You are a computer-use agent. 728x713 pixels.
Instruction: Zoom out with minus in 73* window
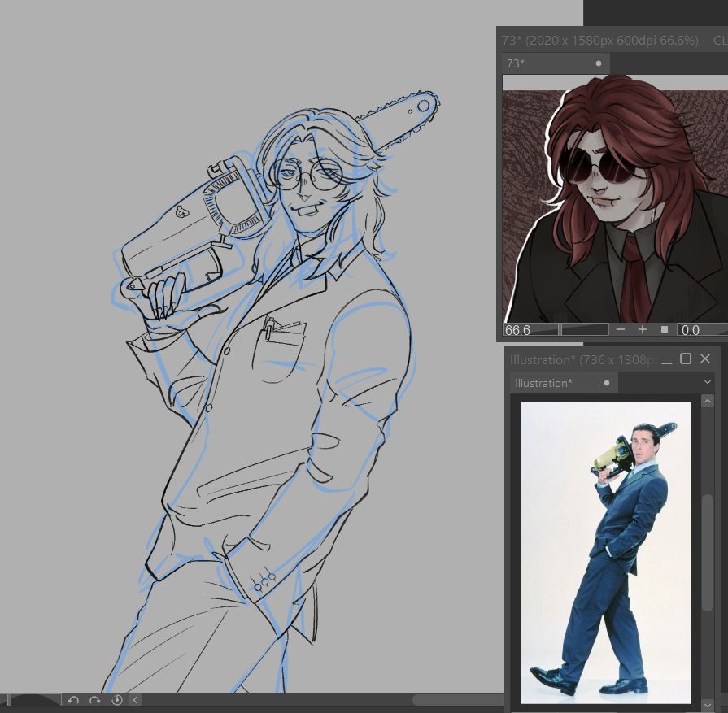[621, 329]
